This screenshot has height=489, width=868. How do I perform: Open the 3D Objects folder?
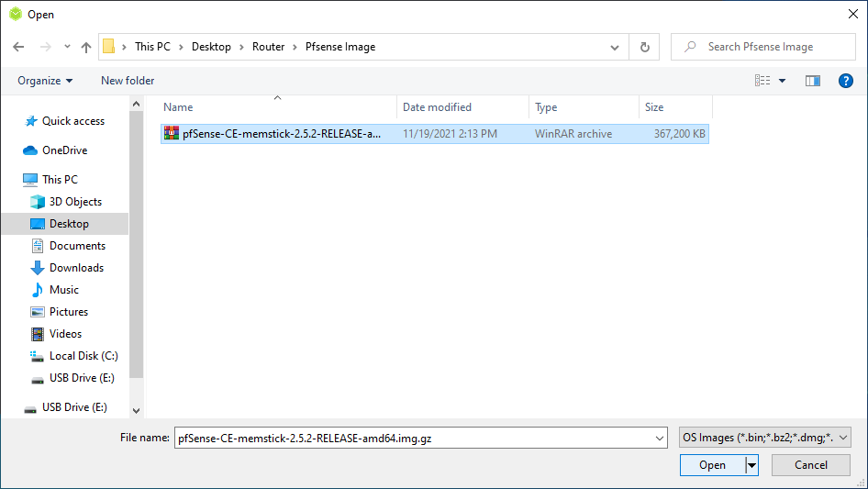76,202
